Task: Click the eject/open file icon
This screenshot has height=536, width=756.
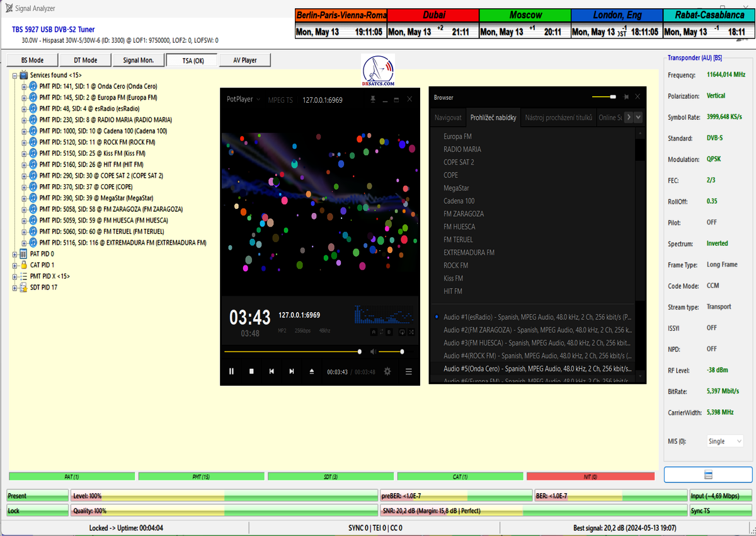Action: pyautogui.click(x=311, y=371)
